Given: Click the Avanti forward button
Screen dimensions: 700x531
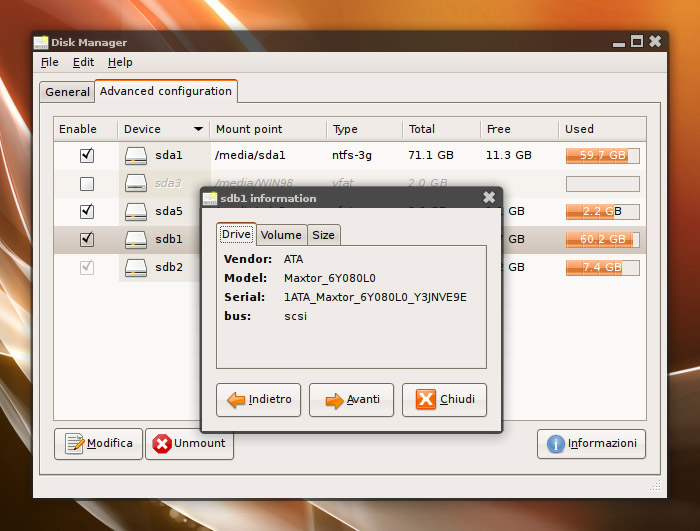Looking at the screenshot, I should tap(351, 400).
